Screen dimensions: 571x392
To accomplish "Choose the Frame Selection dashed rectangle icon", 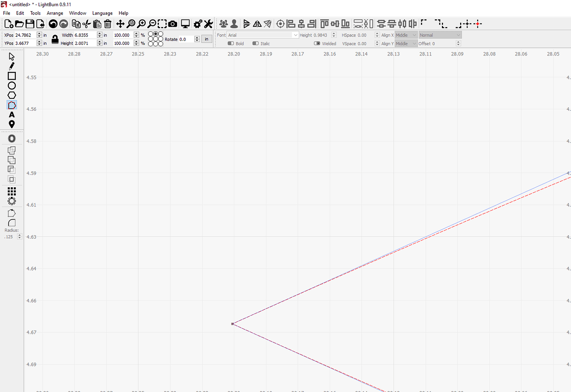I will tap(162, 24).
